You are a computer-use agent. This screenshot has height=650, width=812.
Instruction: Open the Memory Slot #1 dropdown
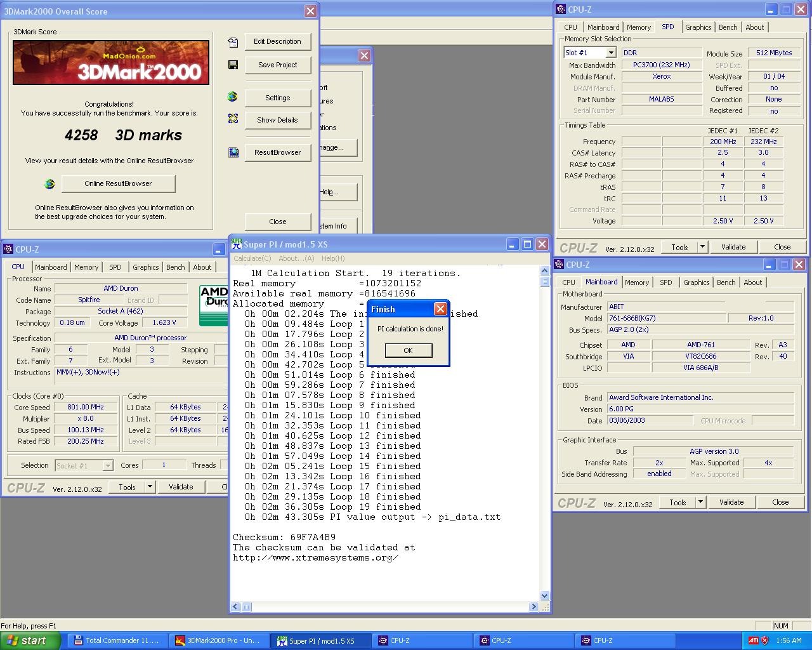[x=610, y=53]
